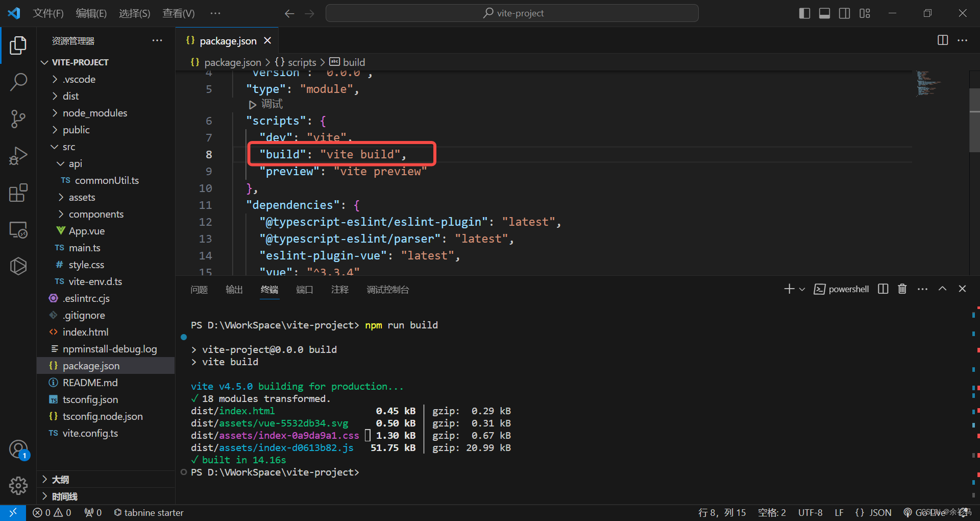
Task: Open the Extensions view
Action: coord(18,193)
